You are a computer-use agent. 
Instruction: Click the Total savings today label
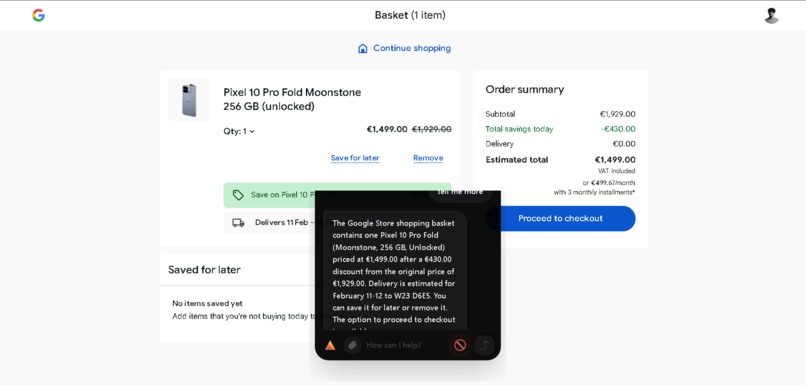point(519,129)
